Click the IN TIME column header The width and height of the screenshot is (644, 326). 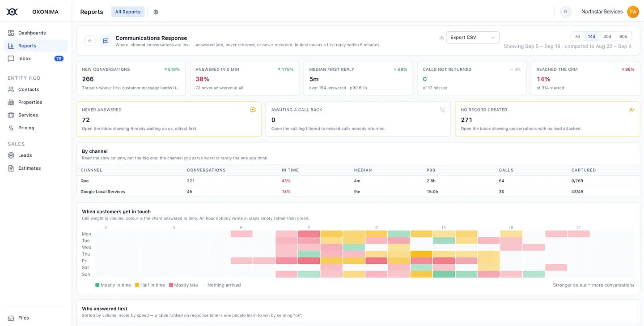coord(290,170)
